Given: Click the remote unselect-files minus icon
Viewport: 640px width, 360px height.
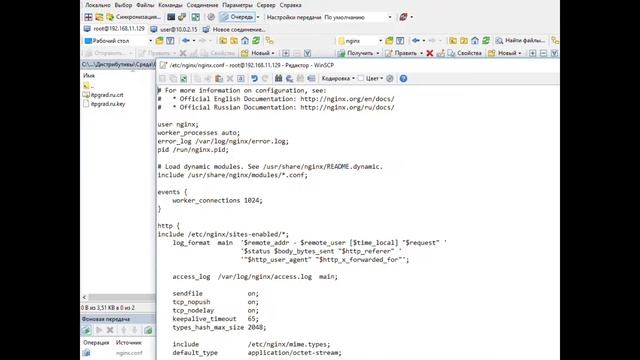Looking at the screenshot, I should coord(543,53).
